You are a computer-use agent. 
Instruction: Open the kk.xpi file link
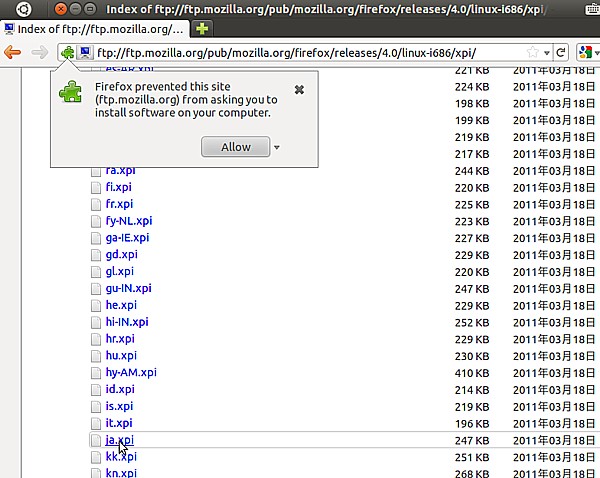[x=121, y=457]
